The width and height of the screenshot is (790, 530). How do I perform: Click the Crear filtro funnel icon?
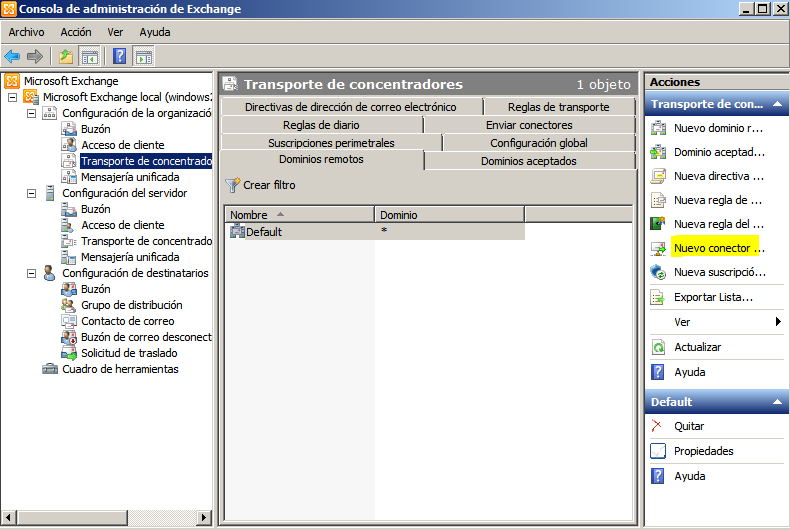(232, 185)
